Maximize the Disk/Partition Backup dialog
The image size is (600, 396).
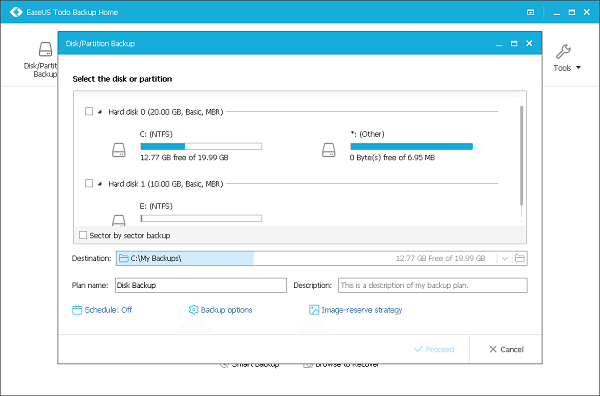pyautogui.click(x=514, y=44)
